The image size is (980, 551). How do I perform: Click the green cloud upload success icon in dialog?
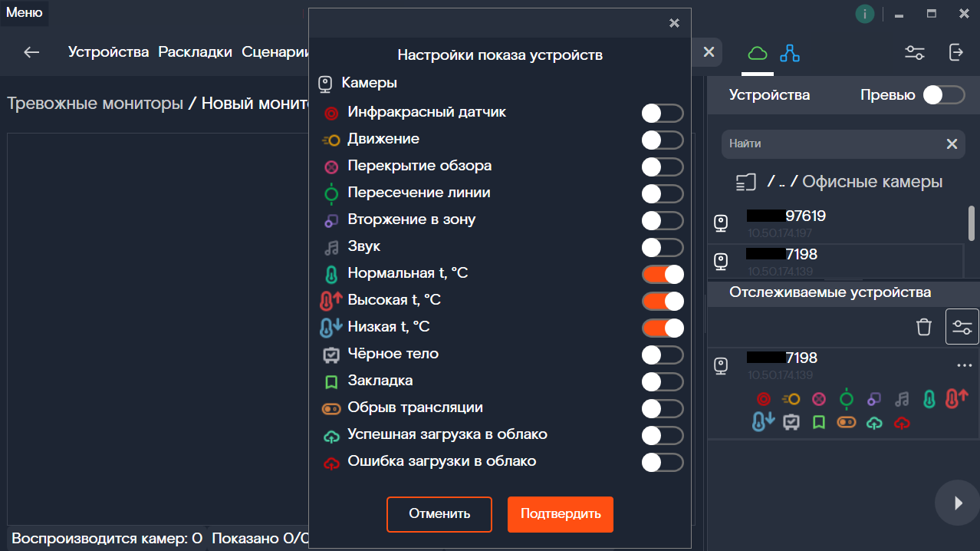331,437
